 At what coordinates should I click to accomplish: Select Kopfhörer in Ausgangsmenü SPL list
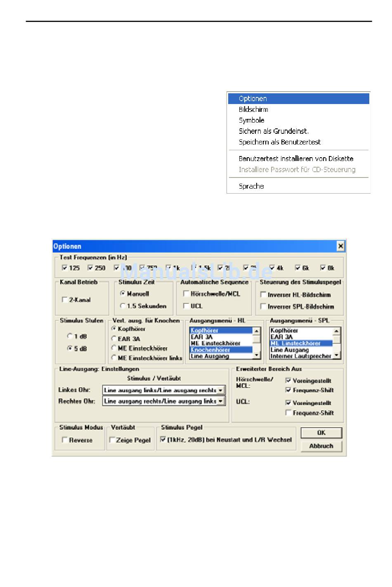click(301, 331)
